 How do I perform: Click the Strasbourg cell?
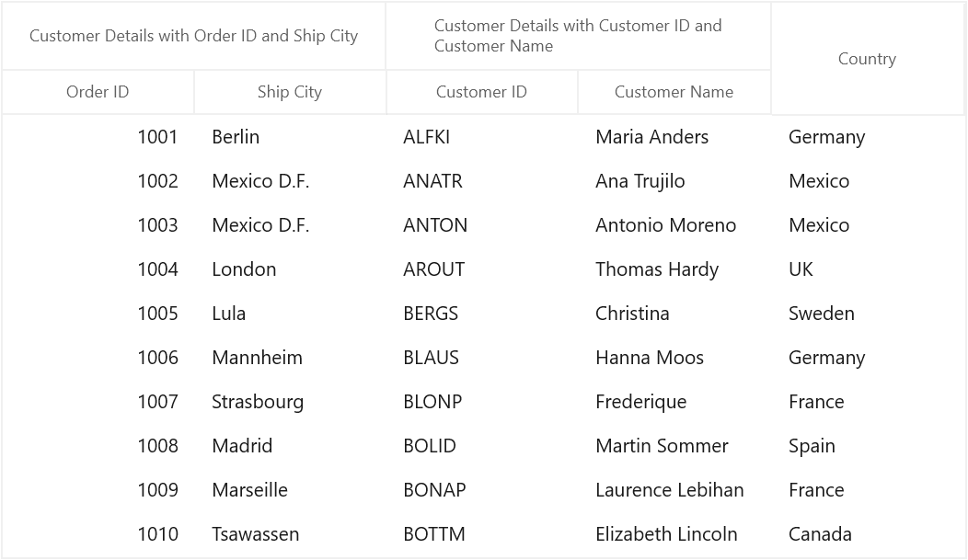pos(290,402)
